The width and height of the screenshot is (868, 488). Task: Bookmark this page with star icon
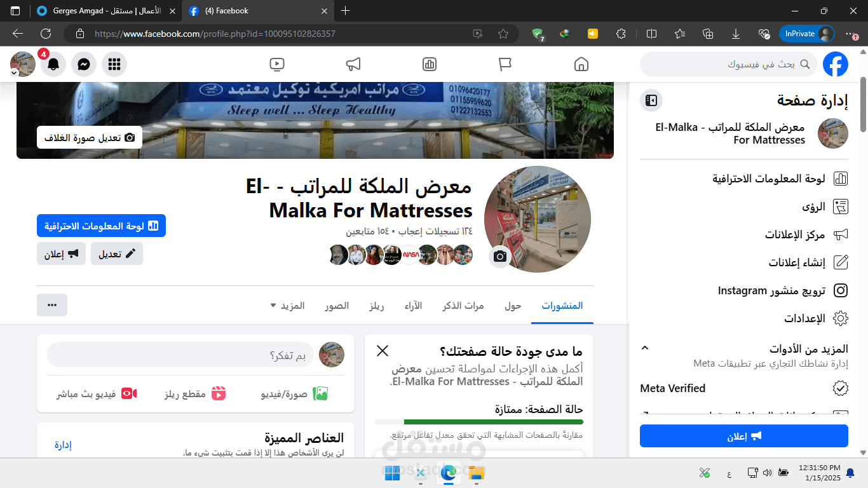pyautogui.click(x=503, y=34)
